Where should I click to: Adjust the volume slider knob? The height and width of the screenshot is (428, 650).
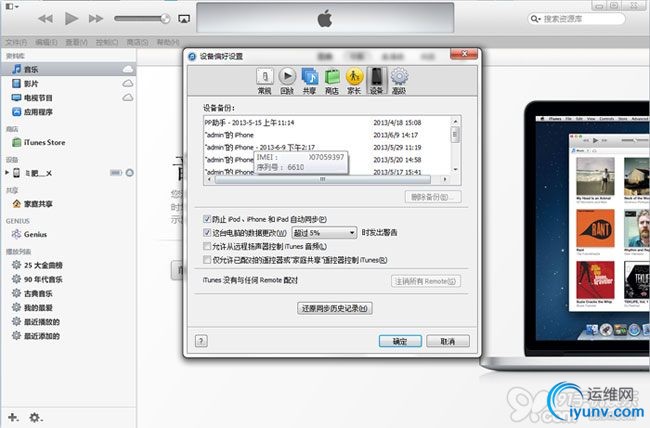point(165,19)
